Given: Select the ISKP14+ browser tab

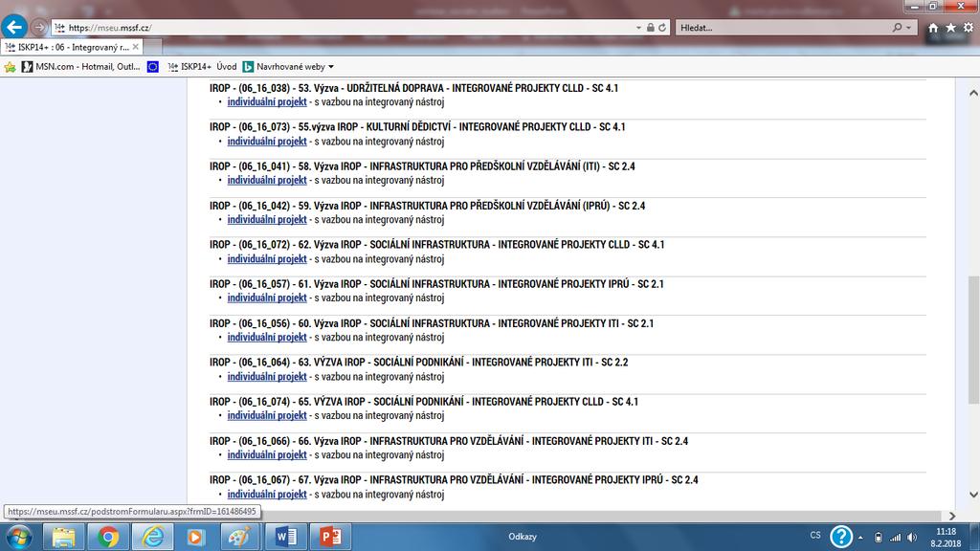Looking at the screenshot, I should [x=71, y=47].
